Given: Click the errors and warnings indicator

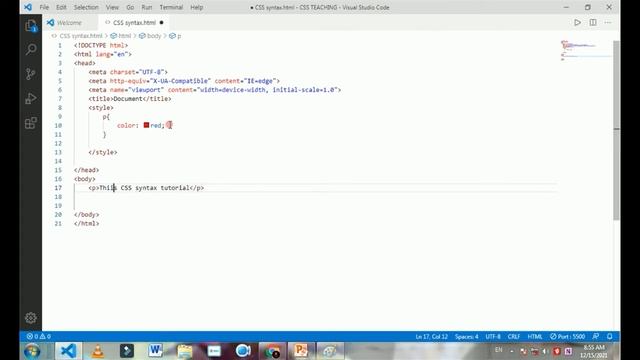Looking at the screenshot, I should [x=39, y=336].
